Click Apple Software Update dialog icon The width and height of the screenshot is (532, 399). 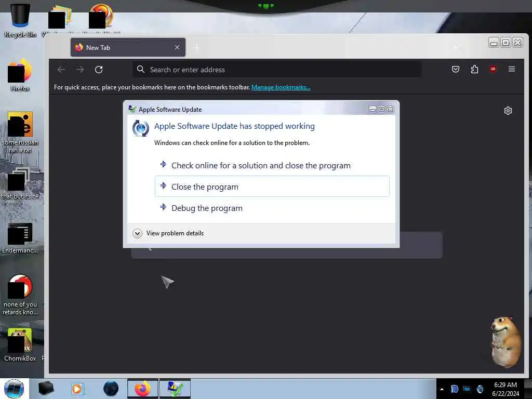tap(140, 128)
